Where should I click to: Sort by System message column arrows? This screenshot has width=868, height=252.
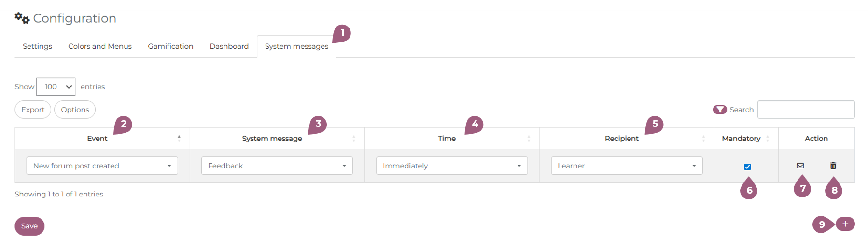[354, 139]
